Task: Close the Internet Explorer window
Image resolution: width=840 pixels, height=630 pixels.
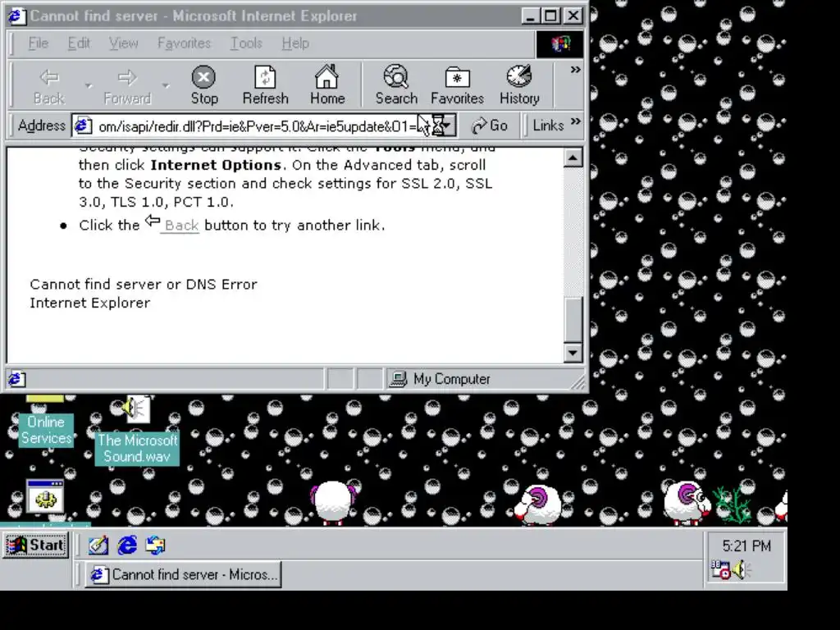Action: (x=573, y=16)
